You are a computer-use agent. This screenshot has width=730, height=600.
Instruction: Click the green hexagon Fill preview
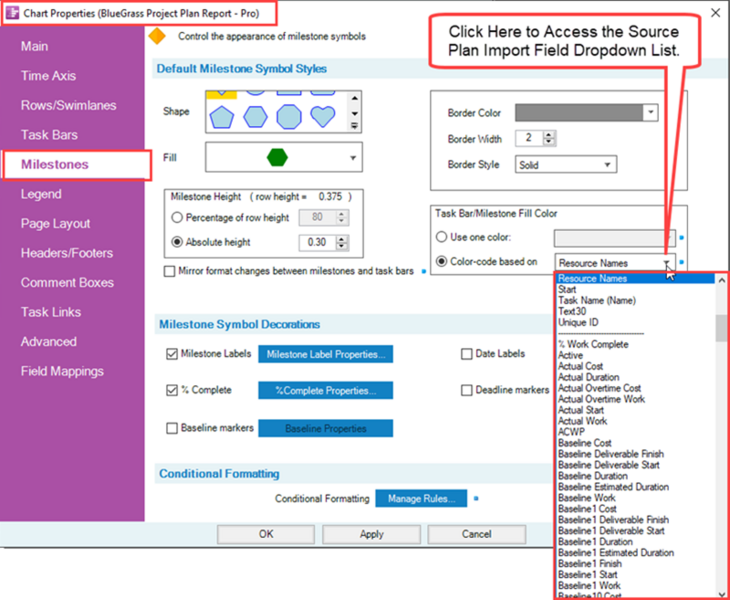click(277, 157)
